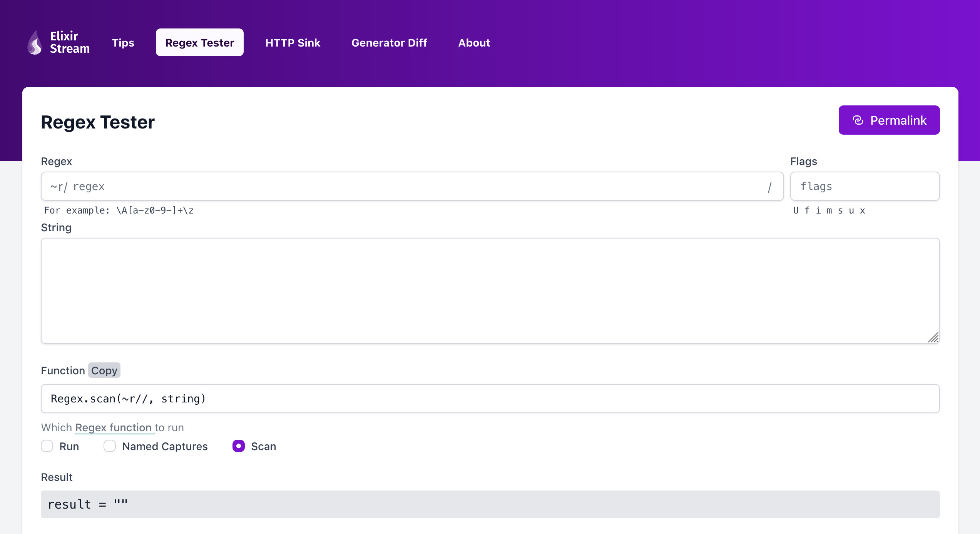The image size is (980, 534).
Task: Focus the regex input field
Action: [x=412, y=186]
